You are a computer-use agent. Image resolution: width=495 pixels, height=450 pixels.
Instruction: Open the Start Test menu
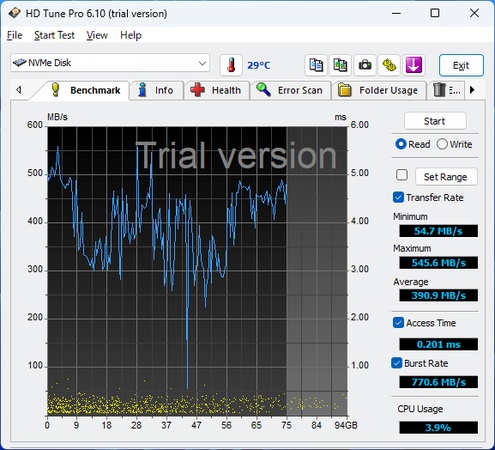click(54, 35)
